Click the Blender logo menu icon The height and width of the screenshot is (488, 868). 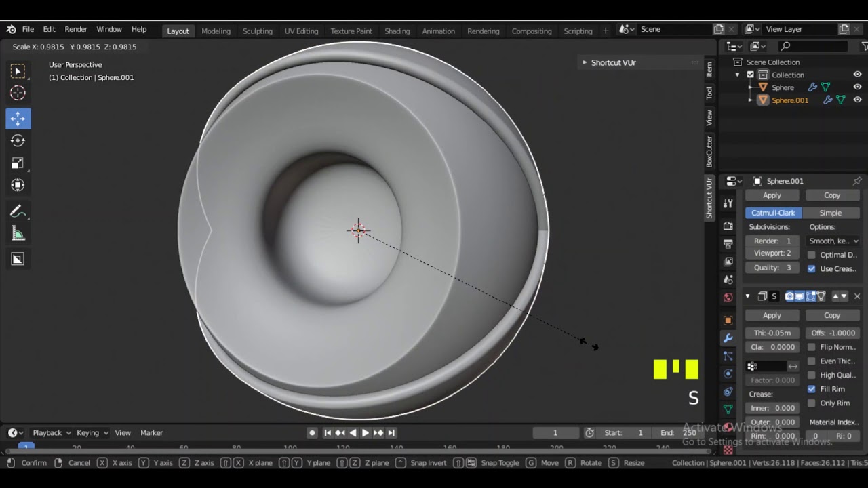(x=11, y=29)
